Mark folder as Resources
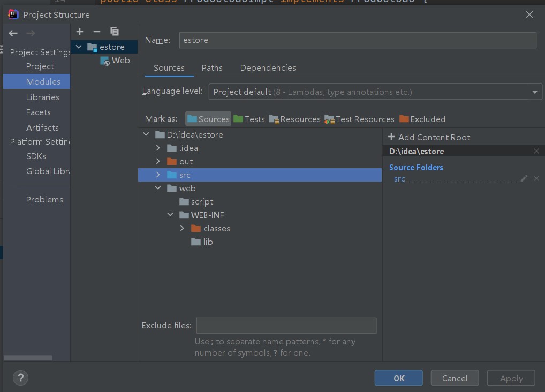This screenshot has height=392, width=545. (295, 119)
